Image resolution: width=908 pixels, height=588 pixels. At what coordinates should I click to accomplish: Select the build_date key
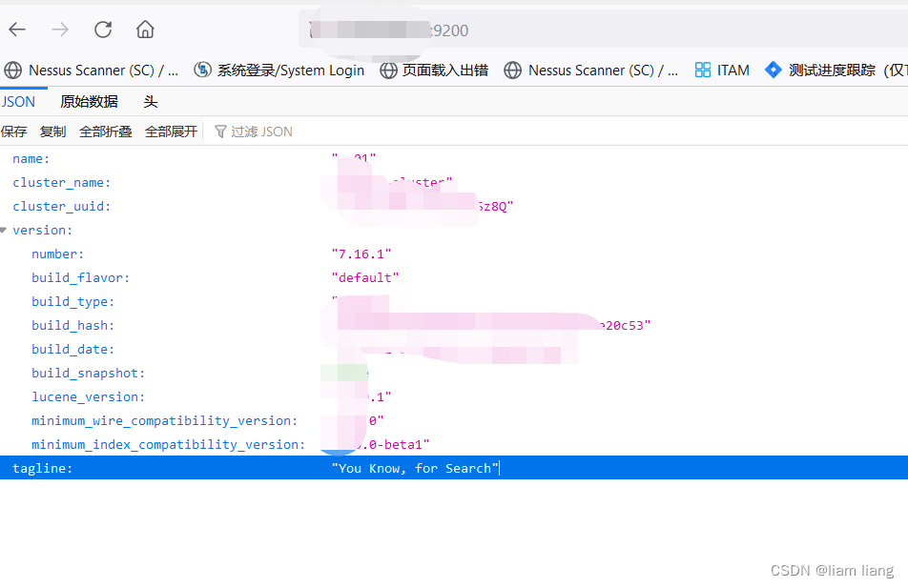(x=72, y=349)
